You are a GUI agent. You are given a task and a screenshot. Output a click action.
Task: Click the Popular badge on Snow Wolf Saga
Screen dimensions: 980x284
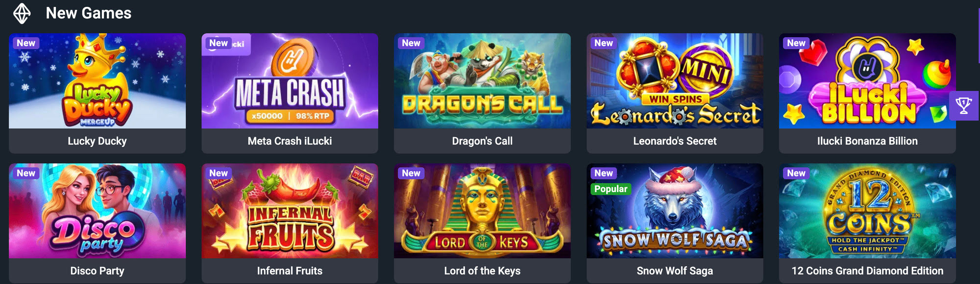(x=611, y=189)
